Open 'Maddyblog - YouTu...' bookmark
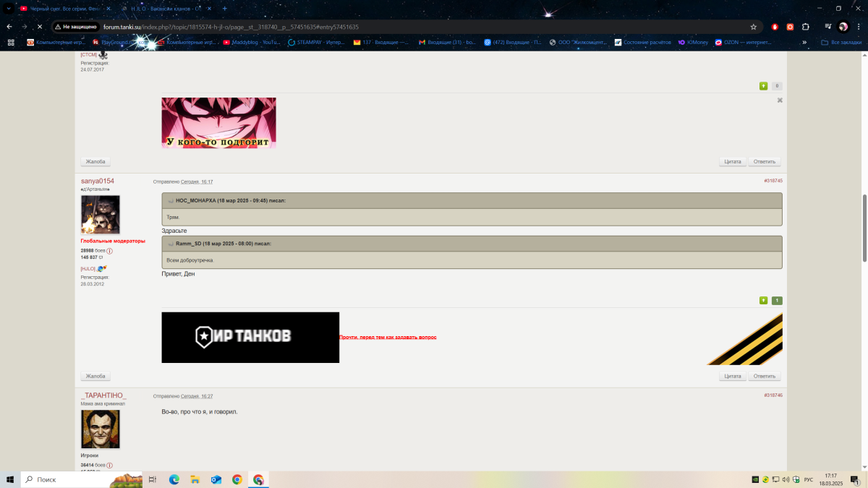Image resolution: width=868 pixels, height=488 pixels. (x=252, y=43)
